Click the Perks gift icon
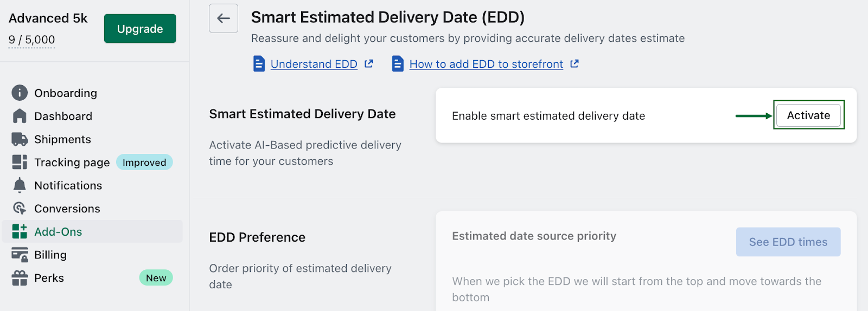Screen dimensions: 868x311 pos(20,278)
